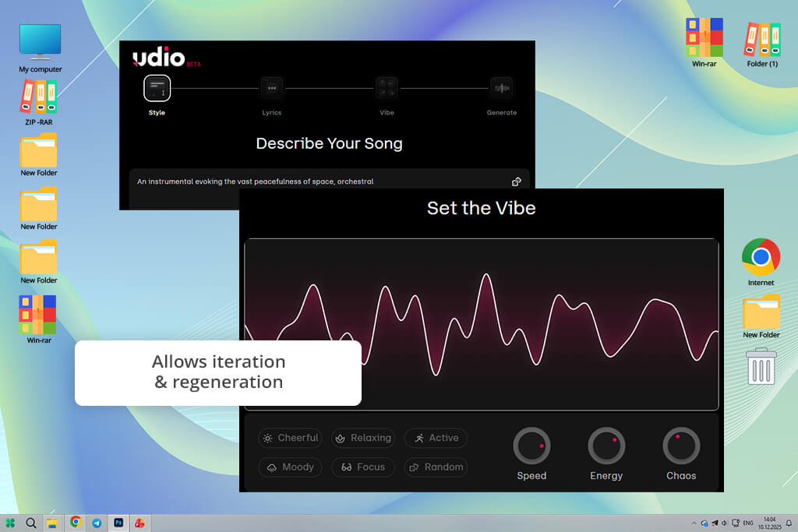This screenshot has height=532, width=798.
Task: Toggle the Focus vibe chip
Action: 363,467
